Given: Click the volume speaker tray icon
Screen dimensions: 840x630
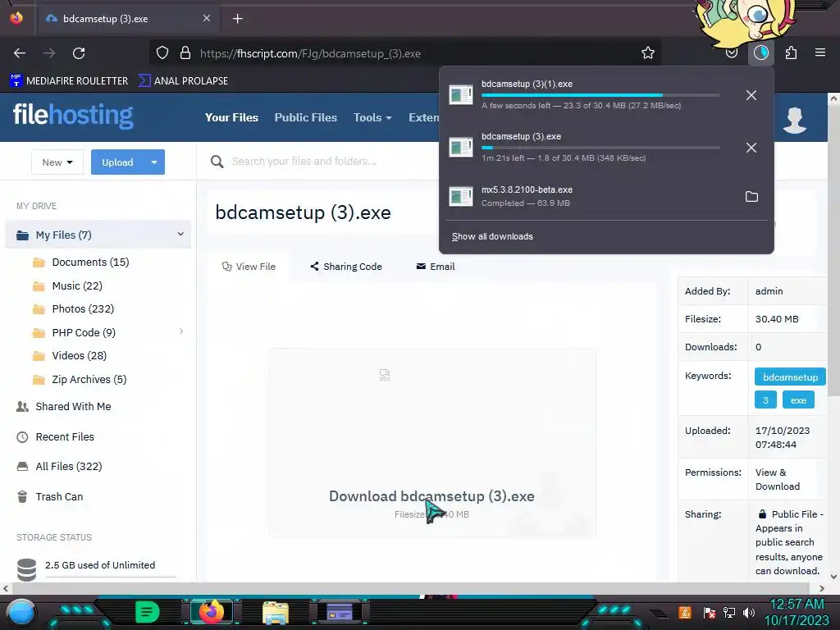Looking at the screenshot, I should pos(749,612).
